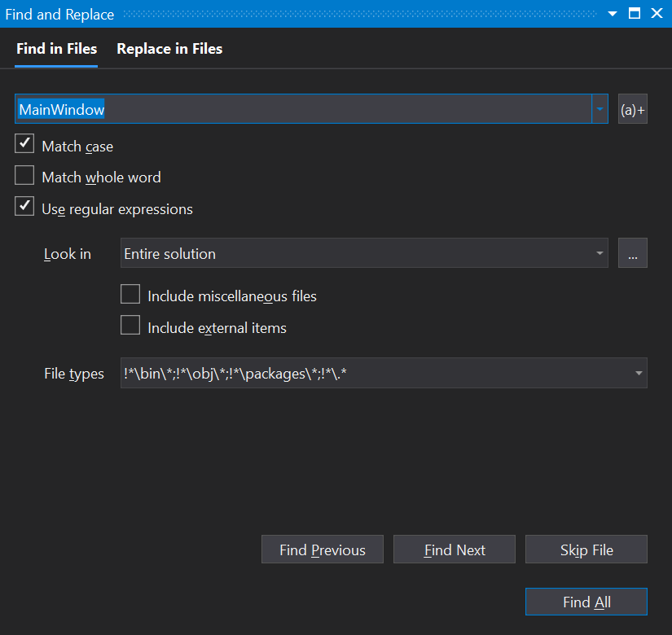The height and width of the screenshot is (635, 672).
Task: Click the Find Previous button
Action: (322, 550)
